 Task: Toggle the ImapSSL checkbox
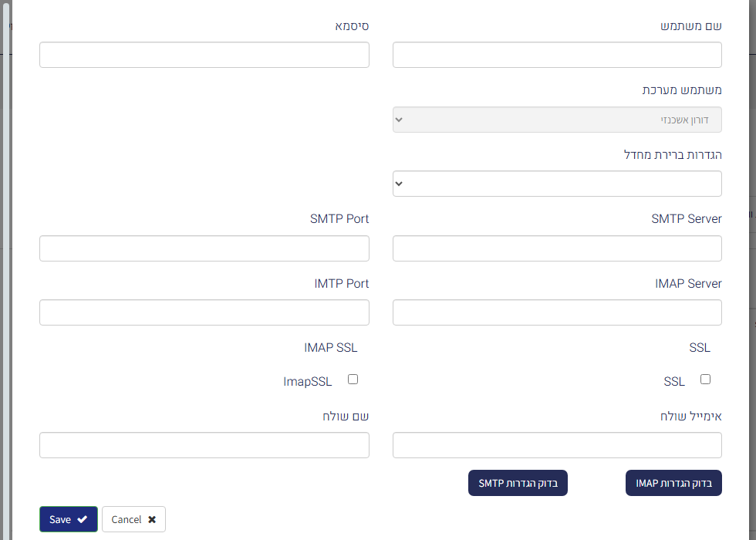tap(353, 380)
